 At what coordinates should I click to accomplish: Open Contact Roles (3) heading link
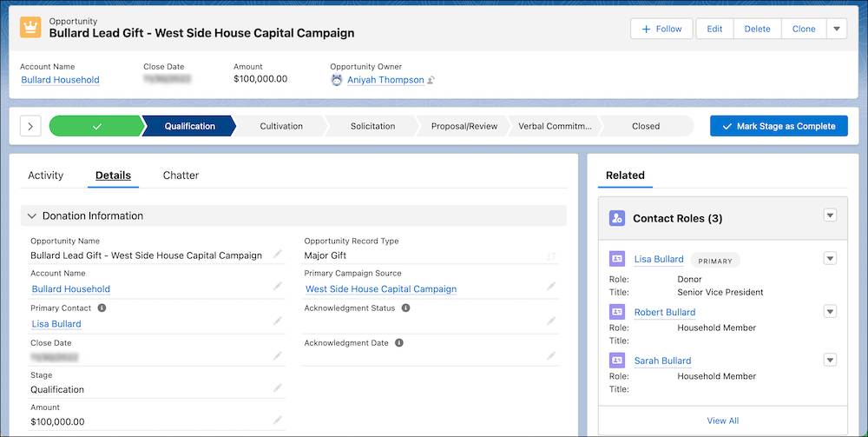[x=678, y=218]
